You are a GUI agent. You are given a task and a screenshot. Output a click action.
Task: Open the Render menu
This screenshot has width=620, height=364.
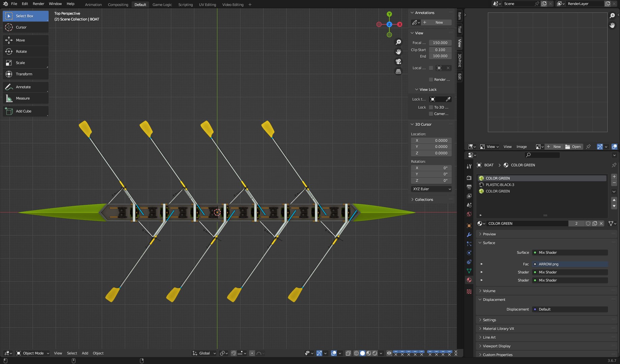(x=38, y=4)
